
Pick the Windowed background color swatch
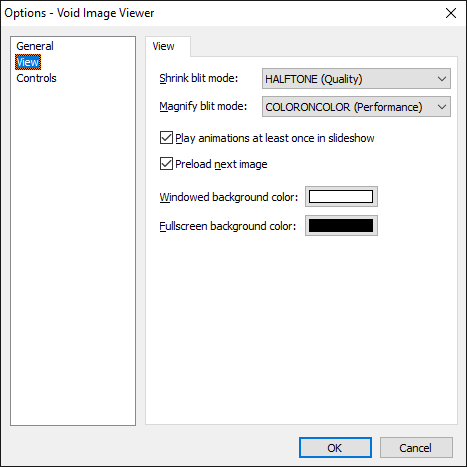pyautogui.click(x=341, y=197)
